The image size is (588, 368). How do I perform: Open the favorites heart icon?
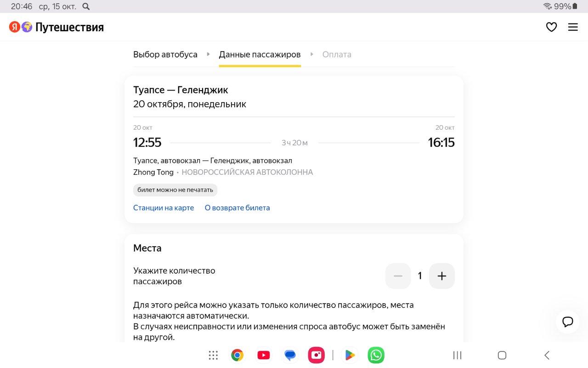pos(551,27)
